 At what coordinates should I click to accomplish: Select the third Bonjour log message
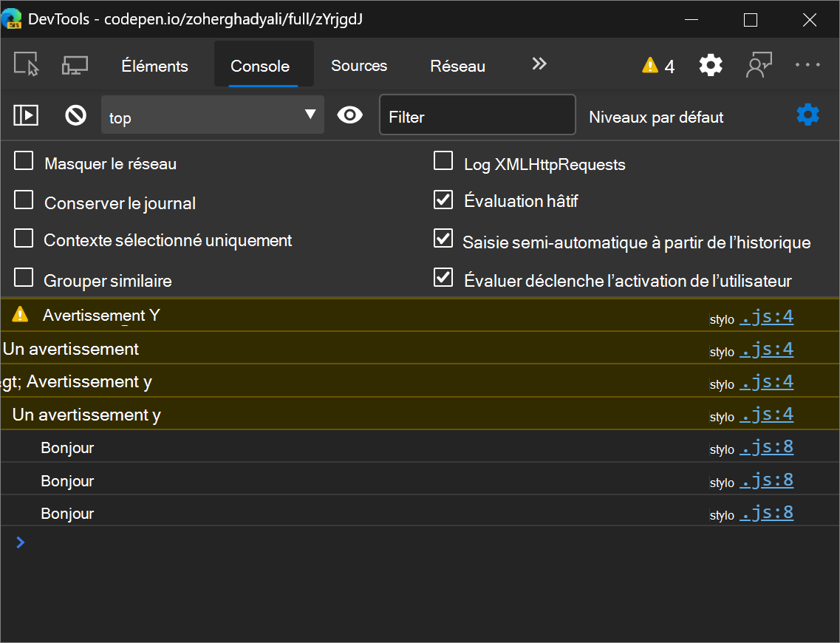67,514
